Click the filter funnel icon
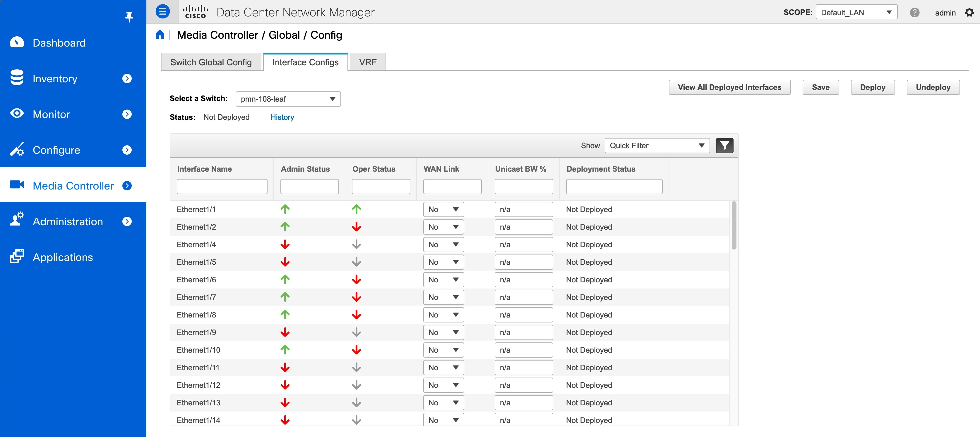Screen dimensions: 980x437 coord(724,145)
